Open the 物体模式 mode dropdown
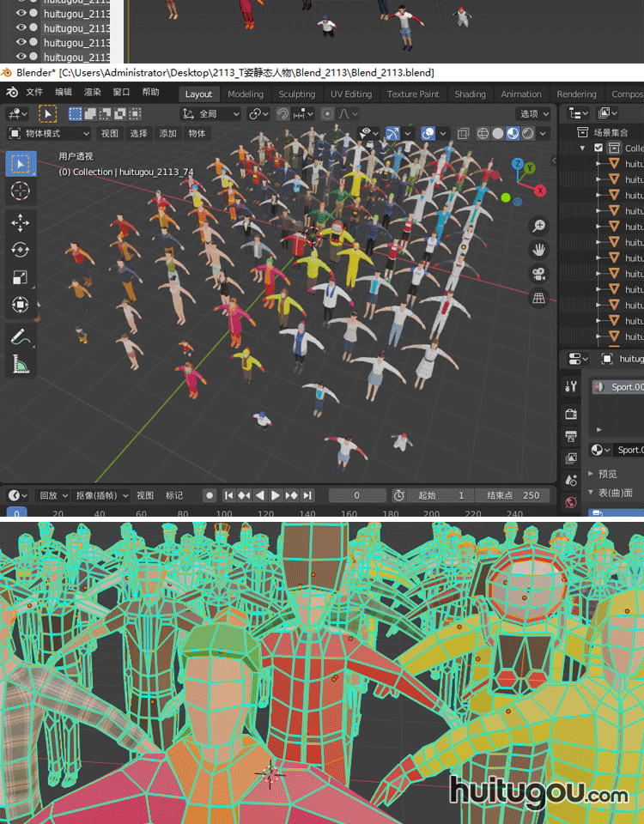The width and height of the screenshot is (644, 824). pos(49,133)
